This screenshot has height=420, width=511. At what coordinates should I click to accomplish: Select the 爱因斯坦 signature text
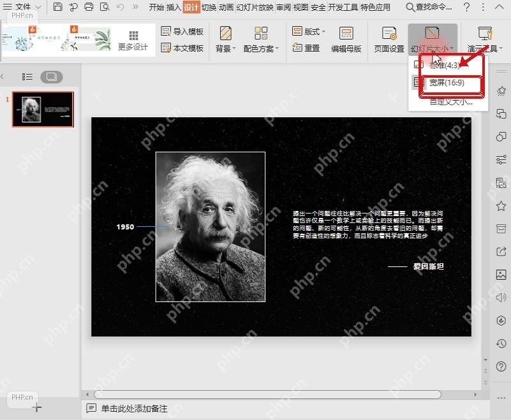[429, 266]
